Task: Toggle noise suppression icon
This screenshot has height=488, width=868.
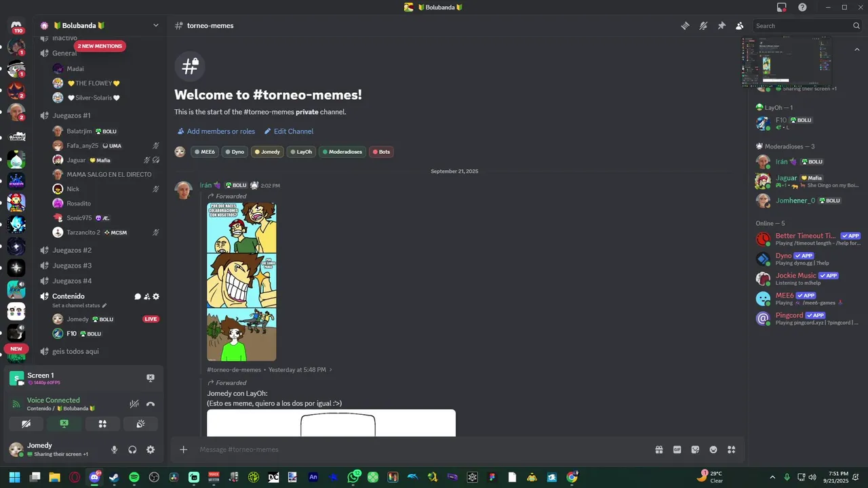Action: (134, 404)
